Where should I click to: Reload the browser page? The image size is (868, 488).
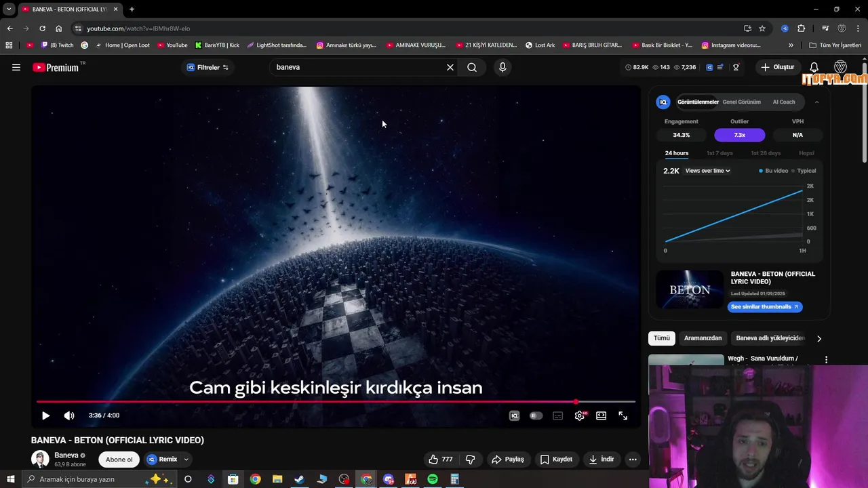[42, 28]
